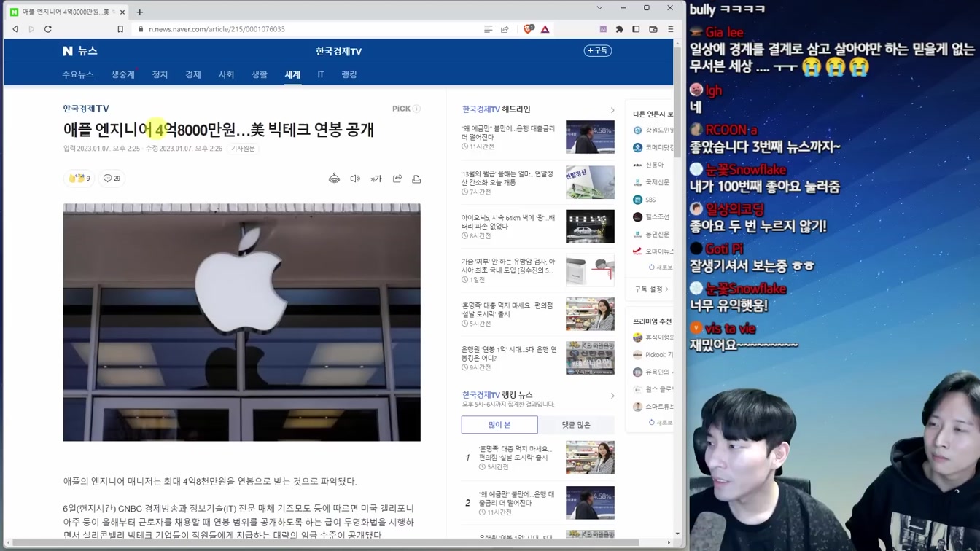Click the SBS press icon in sidebar
This screenshot has height=551, width=980.
(637, 200)
